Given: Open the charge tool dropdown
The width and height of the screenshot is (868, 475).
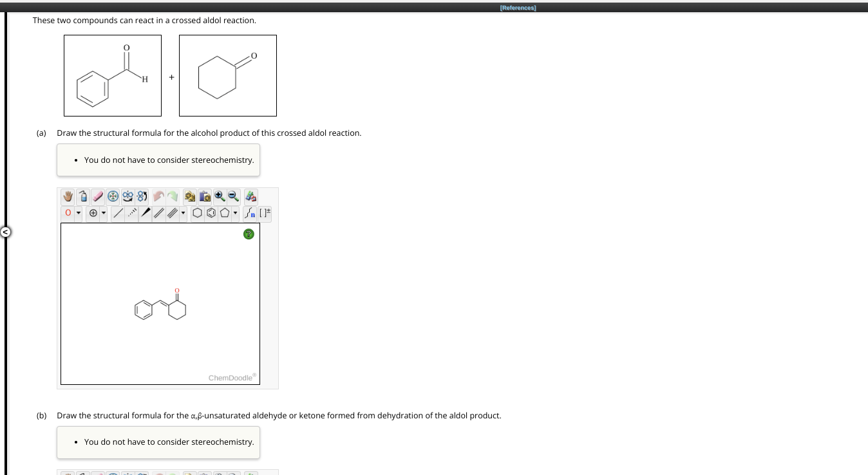Looking at the screenshot, I should point(103,212).
